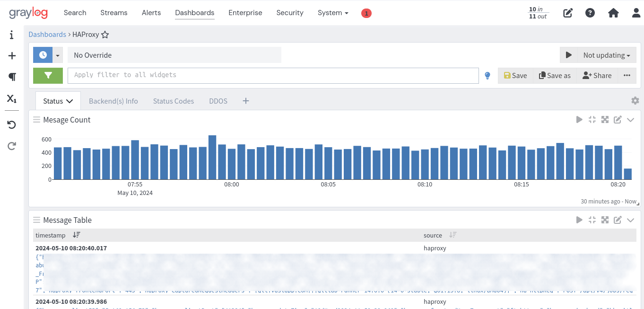Grab the Message Count drag handle icon
The width and height of the screenshot is (644, 309).
pos(36,120)
